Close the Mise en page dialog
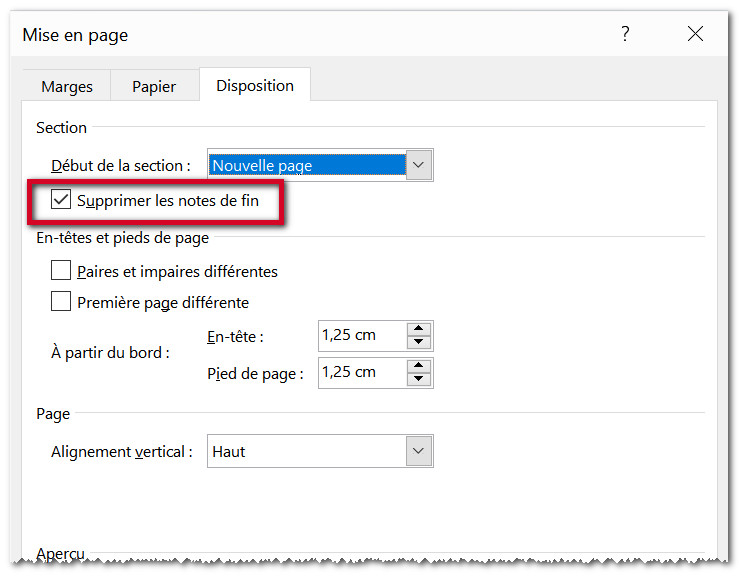The image size is (739, 580). click(x=695, y=35)
